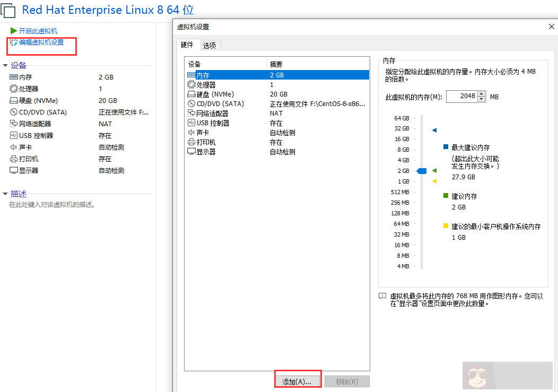The width and height of the screenshot is (558, 392).
Task: Click the 添加(A)... button
Action: click(x=297, y=381)
